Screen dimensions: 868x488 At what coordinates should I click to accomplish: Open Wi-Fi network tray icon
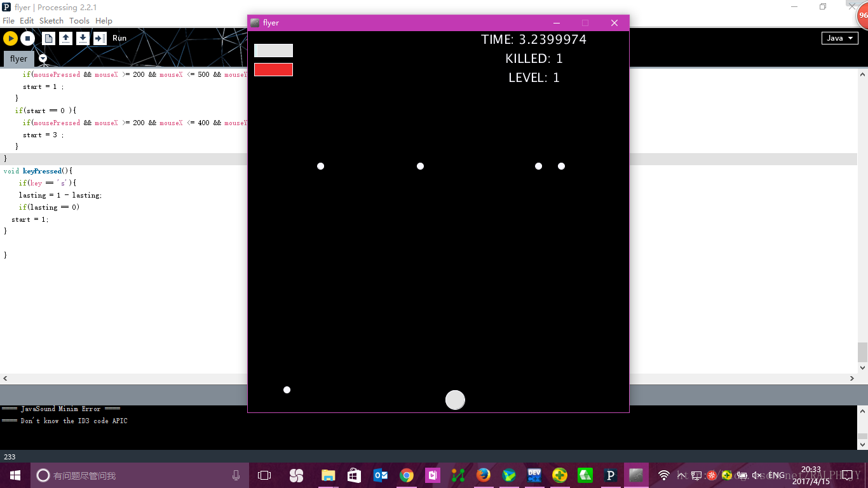point(664,475)
